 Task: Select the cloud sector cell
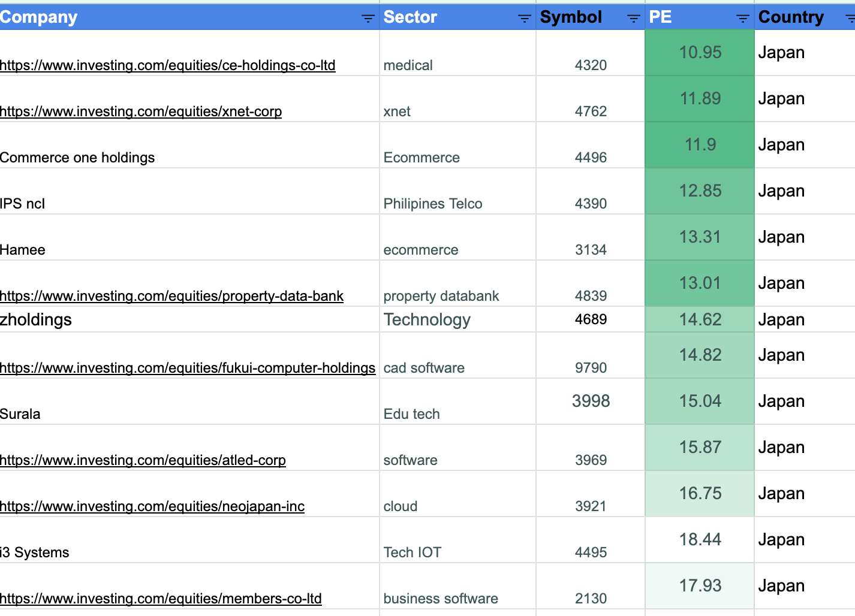[458, 494]
